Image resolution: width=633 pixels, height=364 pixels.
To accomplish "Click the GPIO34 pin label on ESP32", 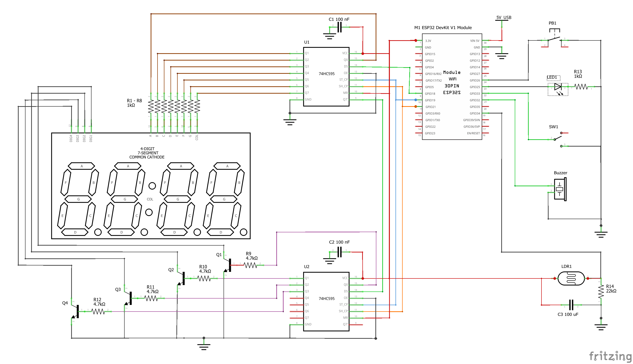I will [x=475, y=113].
